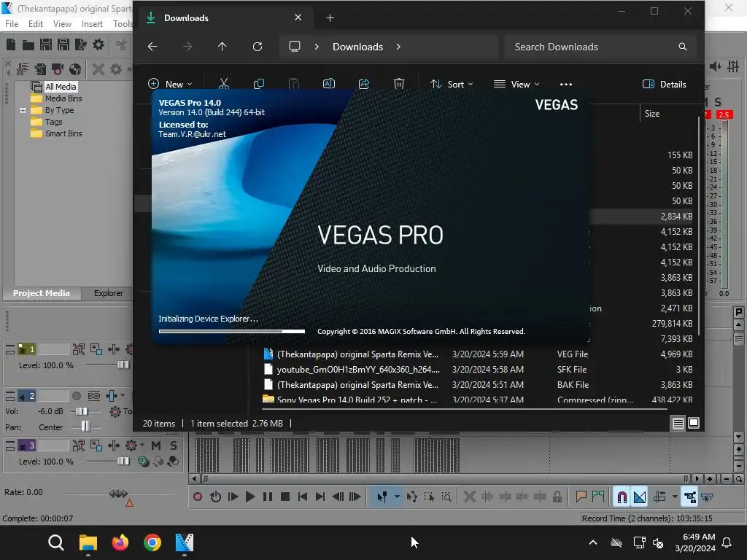Screen dimensions: 747x560
Task: Click Delete trash icon in Downloads toolbar
Action: 399,85
